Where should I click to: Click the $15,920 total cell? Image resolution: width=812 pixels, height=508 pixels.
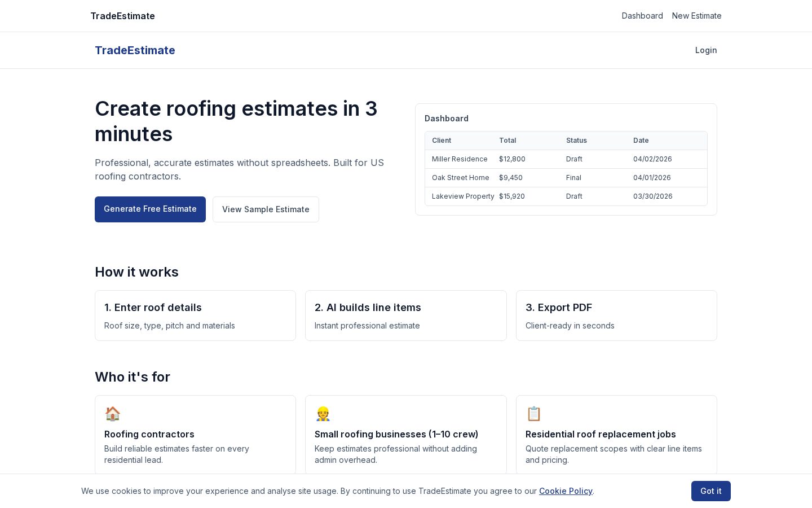coord(512,196)
